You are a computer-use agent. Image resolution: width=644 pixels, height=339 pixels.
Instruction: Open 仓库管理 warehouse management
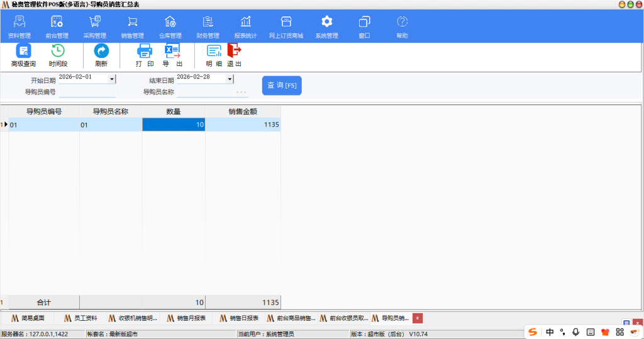coord(170,27)
